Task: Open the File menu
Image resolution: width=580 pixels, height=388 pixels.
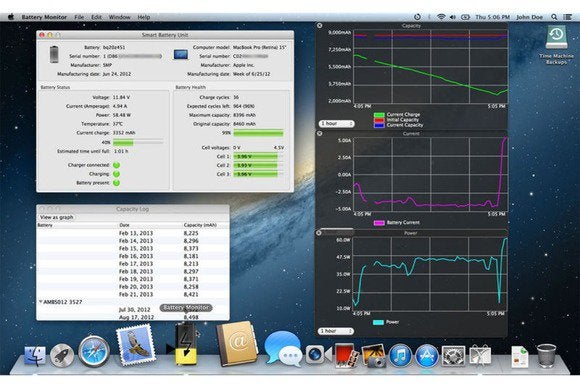Action: tap(79, 17)
